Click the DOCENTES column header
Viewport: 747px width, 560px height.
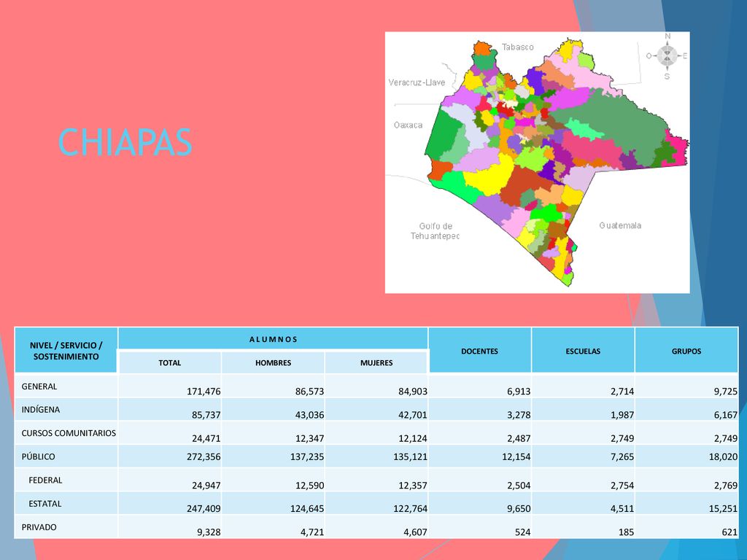[x=480, y=351]
